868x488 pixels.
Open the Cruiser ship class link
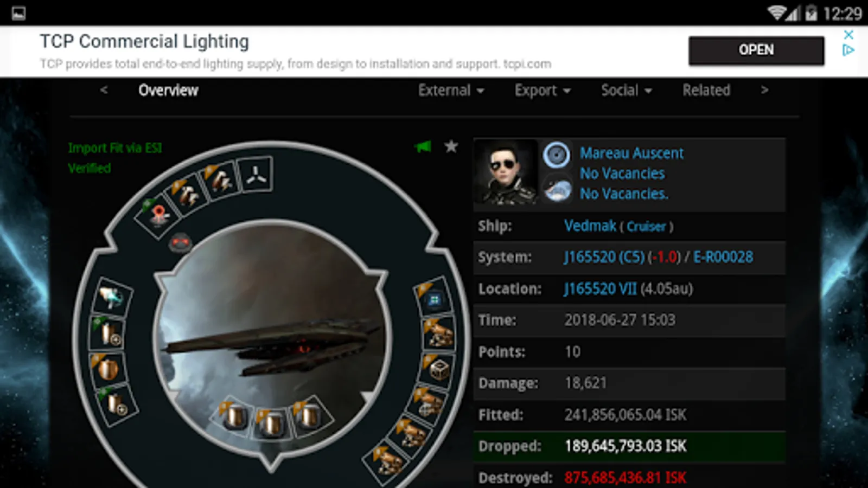646,227
